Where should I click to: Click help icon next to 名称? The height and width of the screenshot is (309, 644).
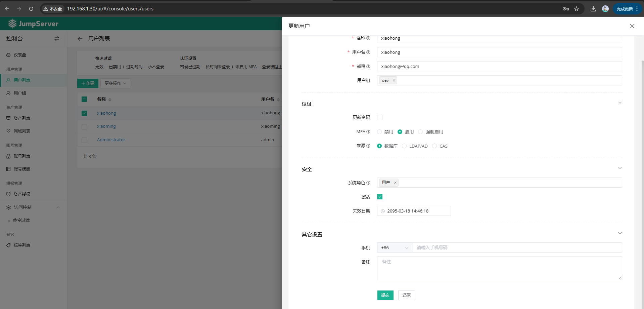[x=368, y=38]
